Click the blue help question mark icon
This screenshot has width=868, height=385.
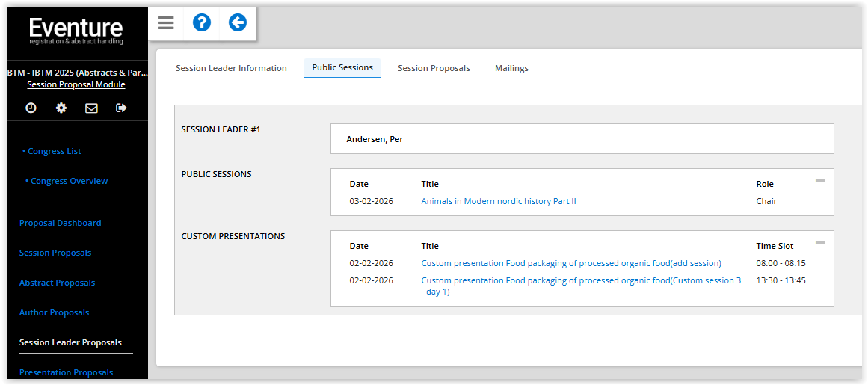202,23
